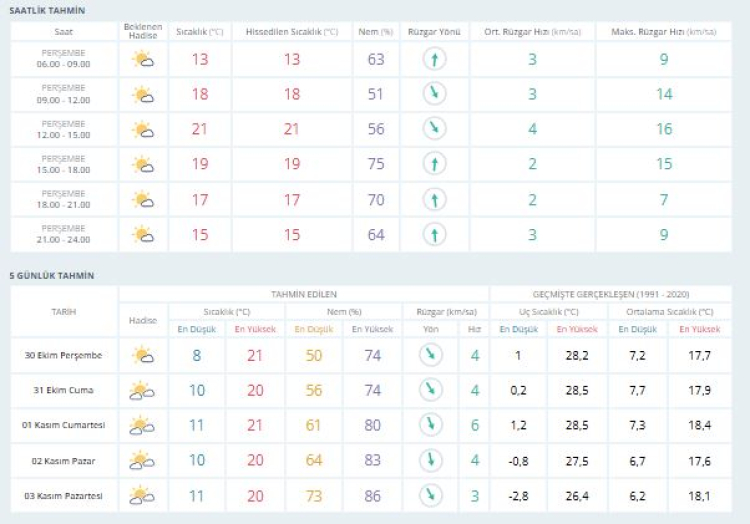750x524 pixels.
Task: Click wind direction icon for 31 Ekim Cuma
Action: 431,389
